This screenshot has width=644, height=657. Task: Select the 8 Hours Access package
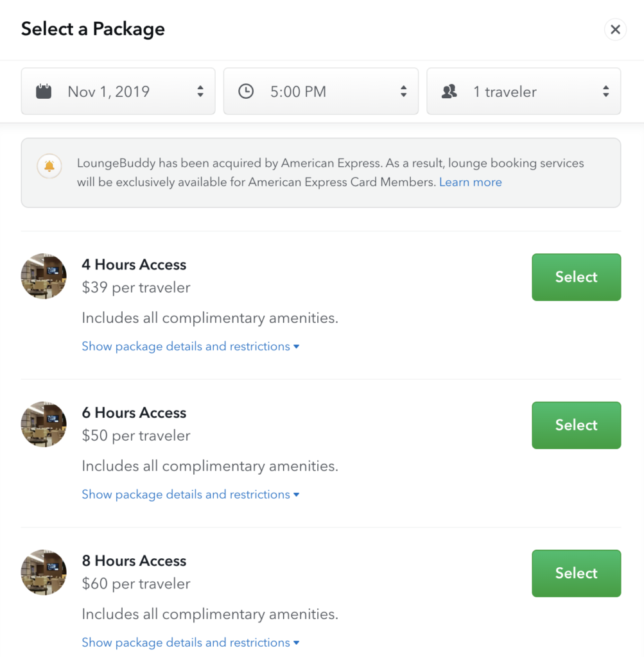[x=576, y=574]
